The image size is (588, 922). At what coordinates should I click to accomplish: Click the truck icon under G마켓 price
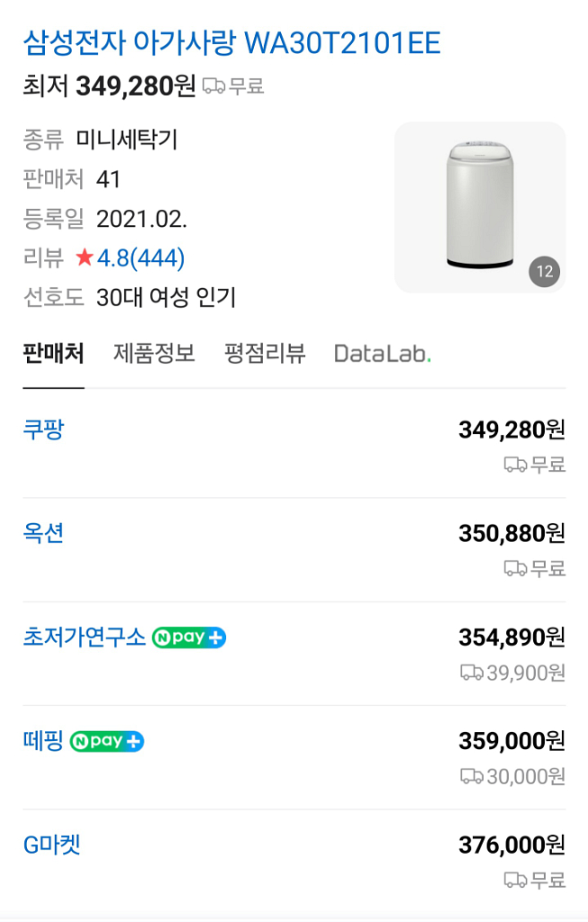pos(515,880)
